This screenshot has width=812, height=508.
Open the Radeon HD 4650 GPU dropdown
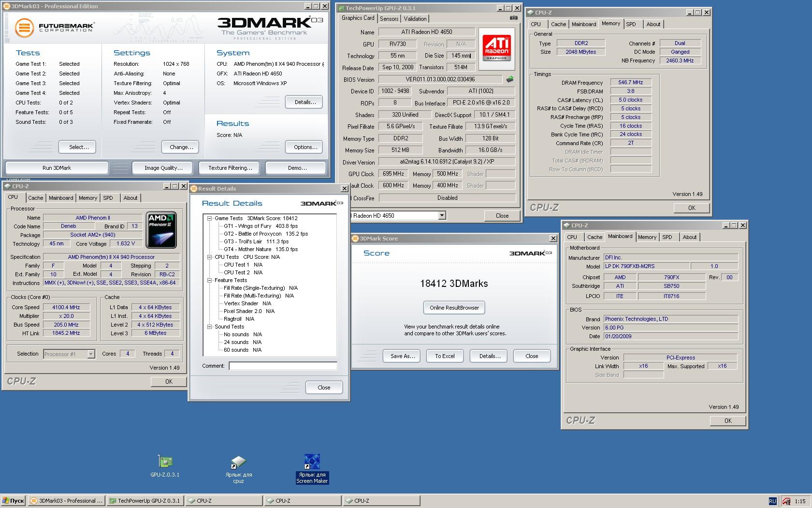[x=442, y=216]
